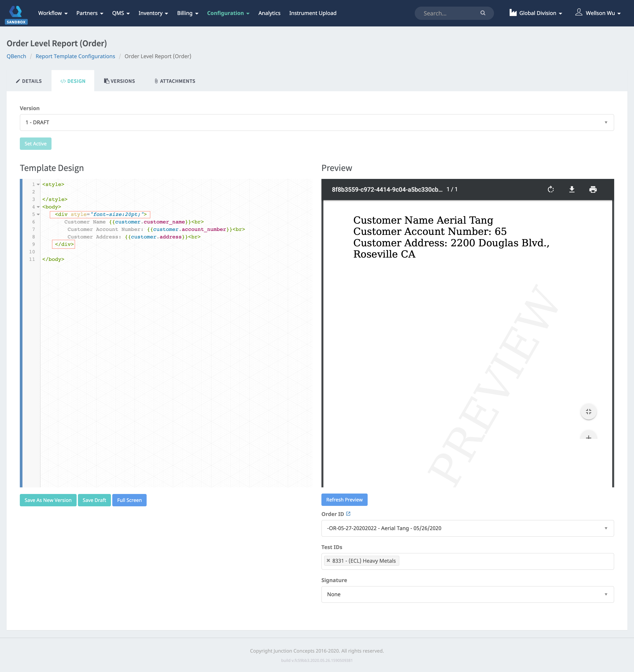
Task: Switch to the VERSIONS tab
Action: tap(119, 81)
